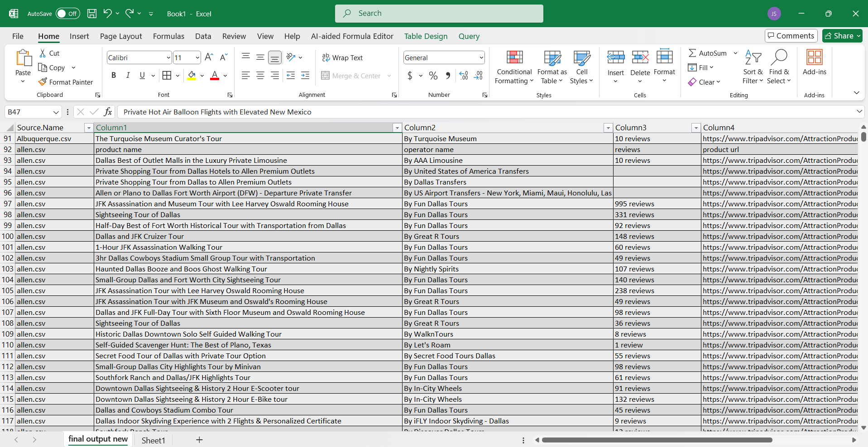The width and height of the screenshot is (868, 447).
Task: Toggle middle vertical alignment
Action: (260, 57)
